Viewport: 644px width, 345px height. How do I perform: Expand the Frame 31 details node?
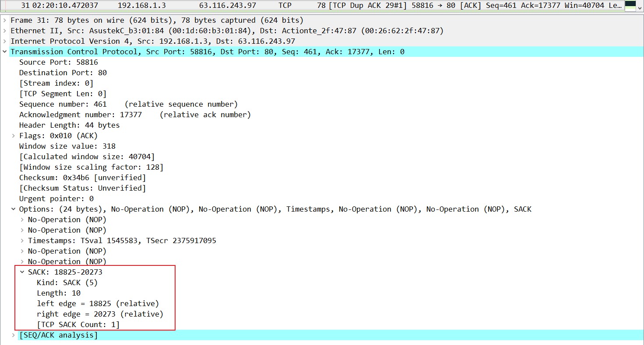pyautogui.click(x=5, y=20)
